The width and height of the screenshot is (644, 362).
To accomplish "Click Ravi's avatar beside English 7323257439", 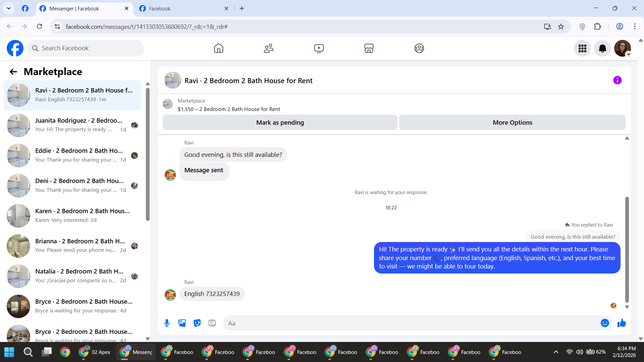I will click(170, 295).
